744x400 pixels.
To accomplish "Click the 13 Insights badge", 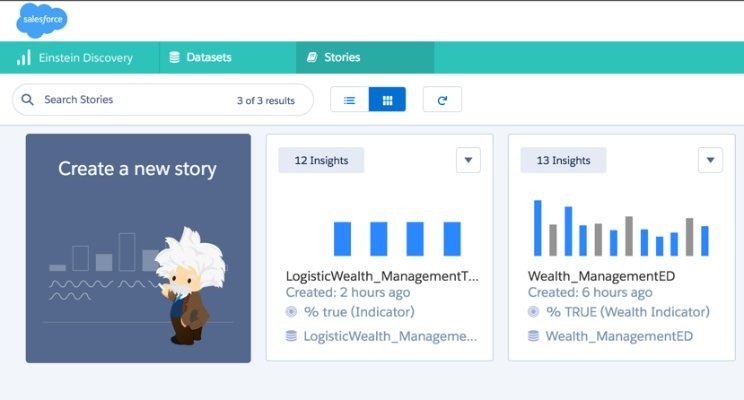I will 563,160.
